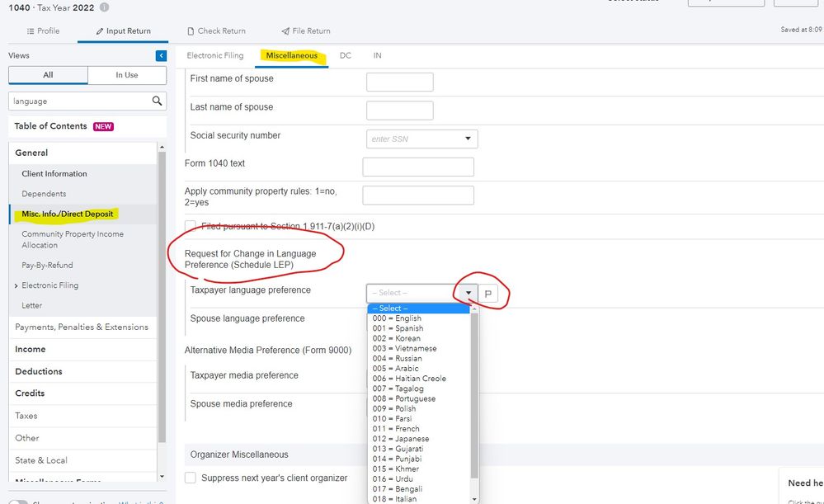Choose 011 = French in the dropdown list
The height and width of the screenshot is (504, 824).
coord(396,429)
